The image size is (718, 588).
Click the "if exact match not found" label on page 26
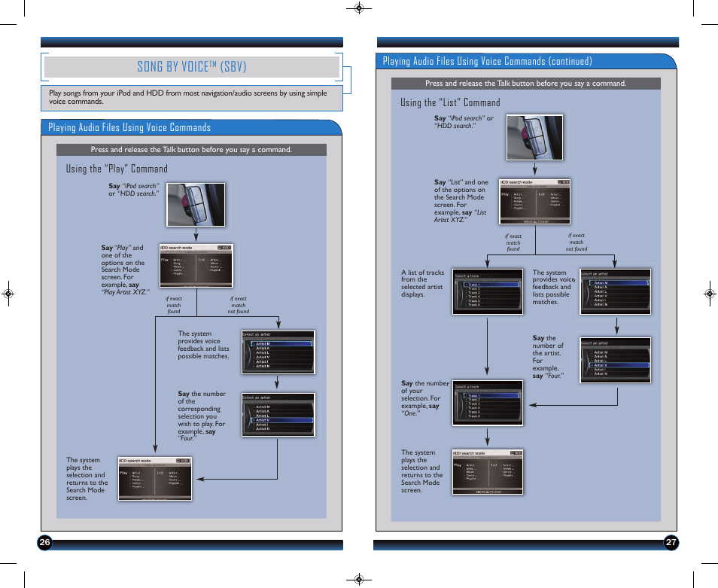coord(239,305)
